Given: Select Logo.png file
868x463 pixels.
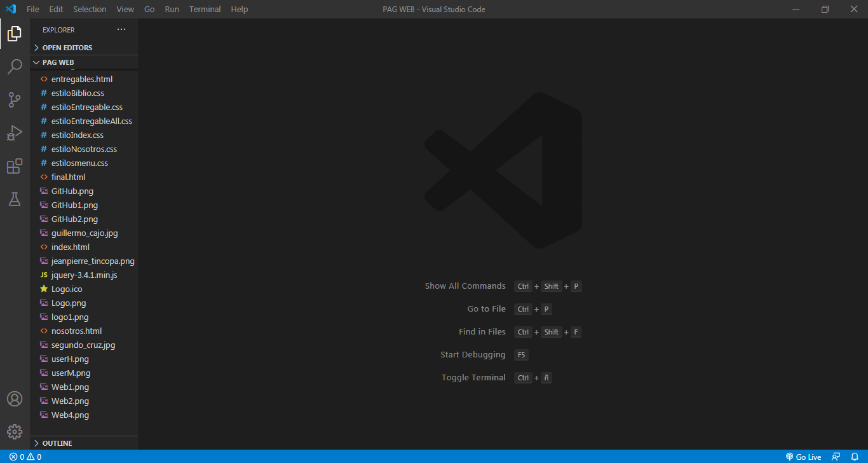Looking at the screenshot, I should coord(84,303).
